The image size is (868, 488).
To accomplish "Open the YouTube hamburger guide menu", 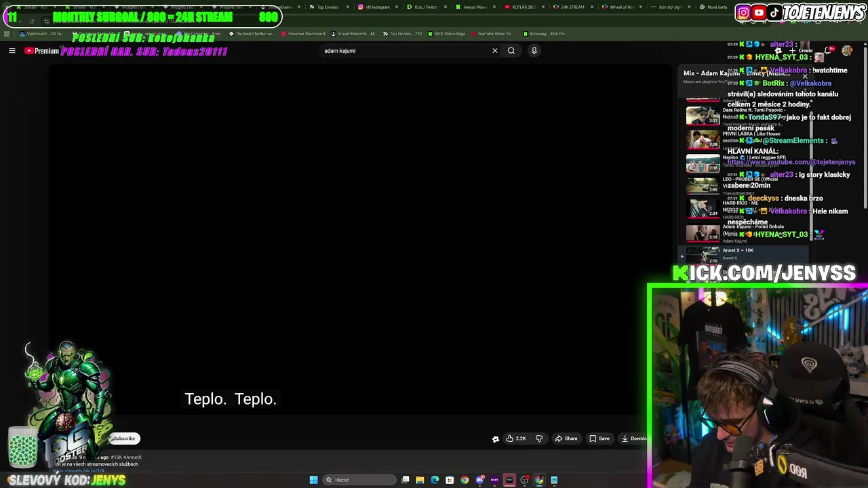I will 12,51.
